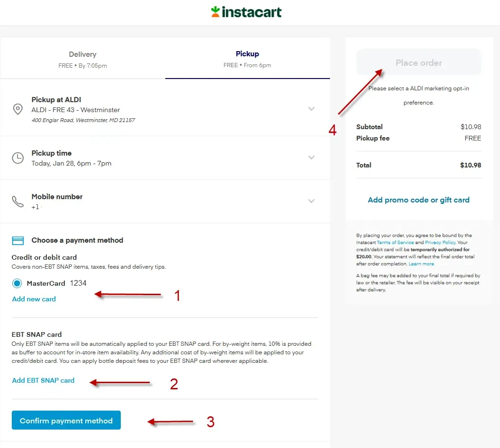Open the Add new card link
Viewport: 500px width, 448px height.
34,299
